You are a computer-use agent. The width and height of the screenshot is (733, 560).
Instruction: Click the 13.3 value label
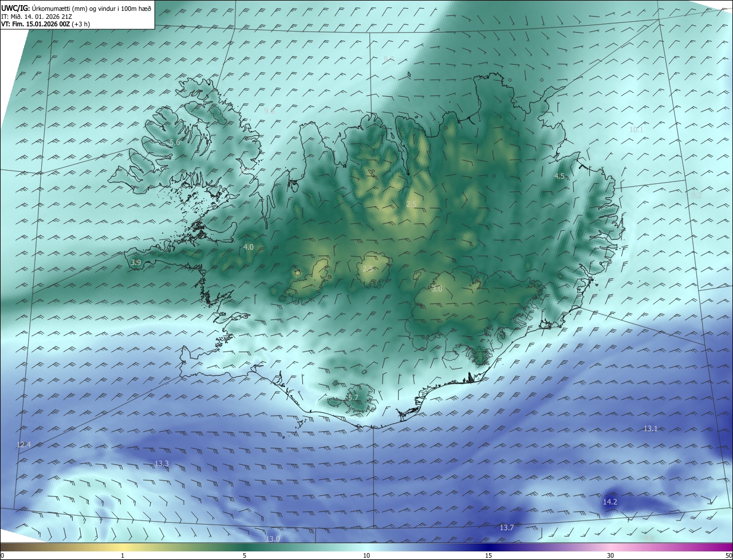(161, 463)
